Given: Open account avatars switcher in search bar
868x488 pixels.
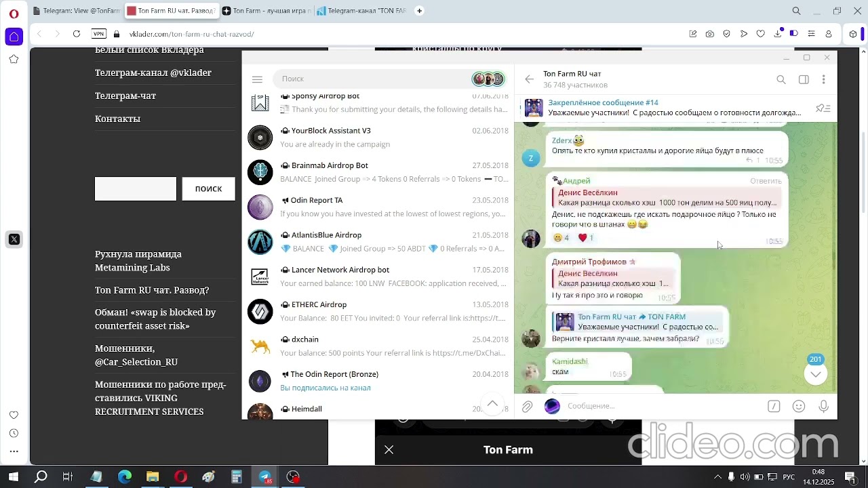Looking at the screenshot, I should coord(489,79).
